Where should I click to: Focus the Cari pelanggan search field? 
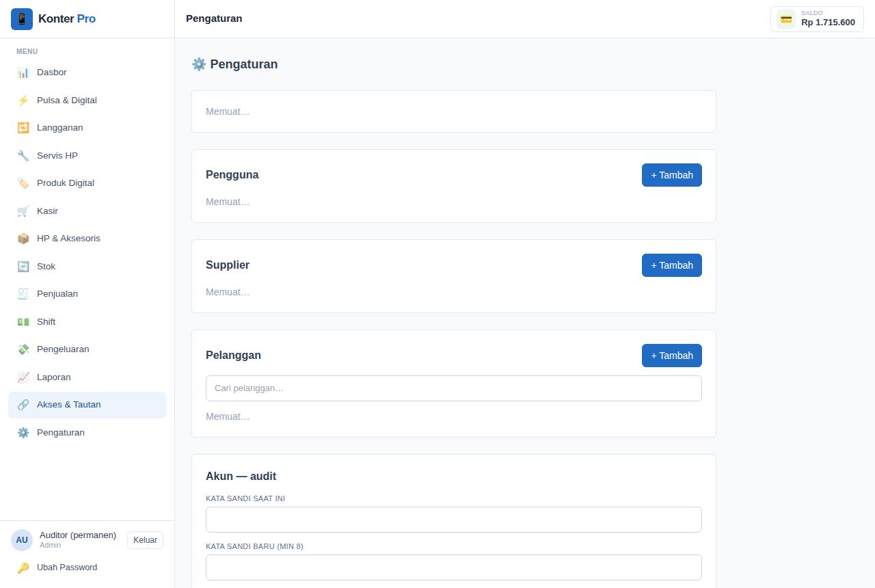coord(454,388)
